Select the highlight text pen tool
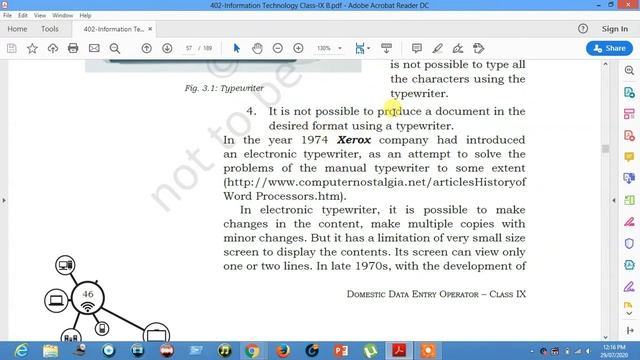640x360 pixels. 437,48
